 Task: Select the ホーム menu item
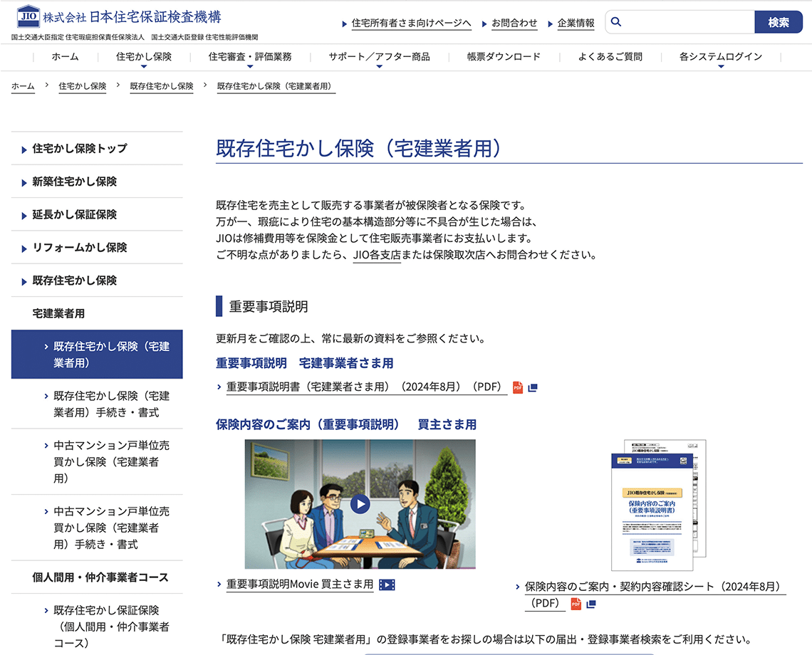coord(65,57)
